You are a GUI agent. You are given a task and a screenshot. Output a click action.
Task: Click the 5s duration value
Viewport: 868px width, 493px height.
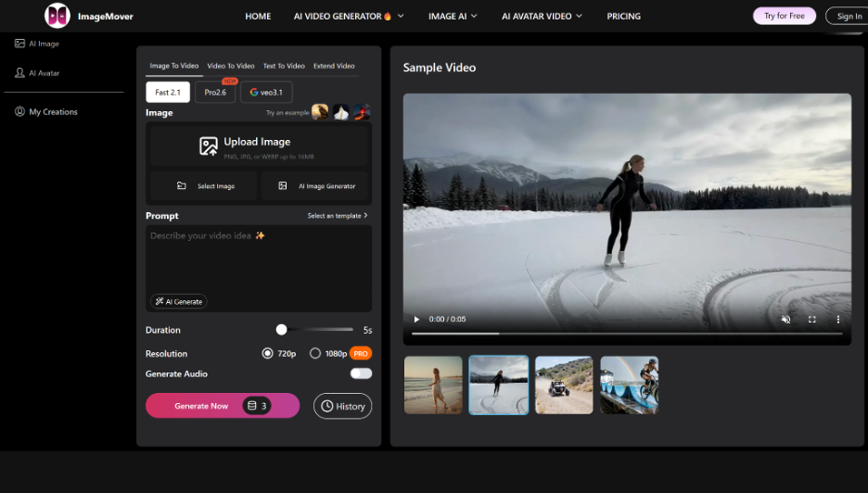pyautogui.click(x=367, y=330)
